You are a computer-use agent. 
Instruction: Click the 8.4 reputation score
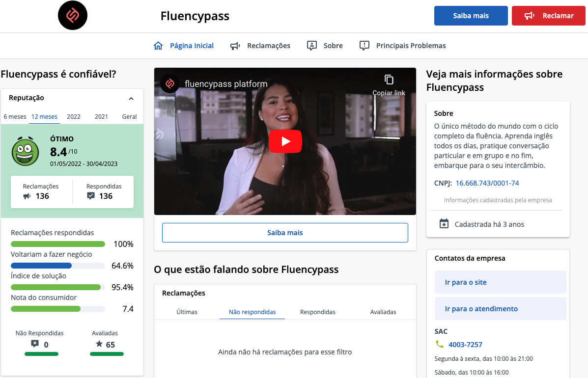58,152
